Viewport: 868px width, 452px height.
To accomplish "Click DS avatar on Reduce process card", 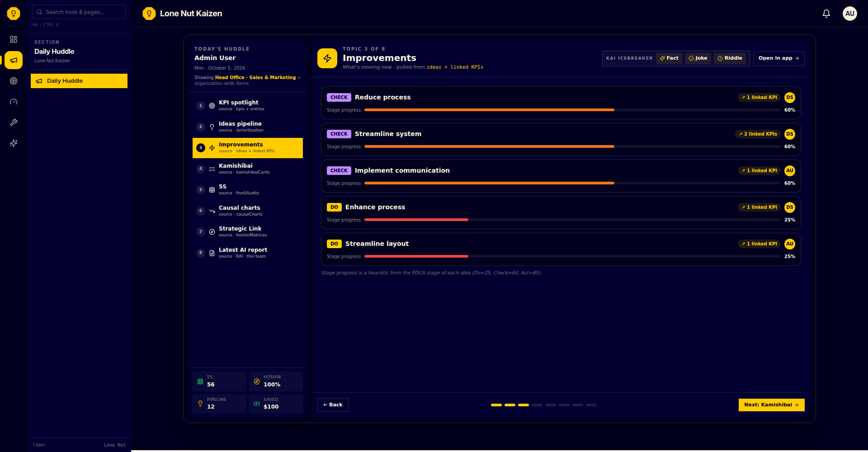I will coord(790,97).
